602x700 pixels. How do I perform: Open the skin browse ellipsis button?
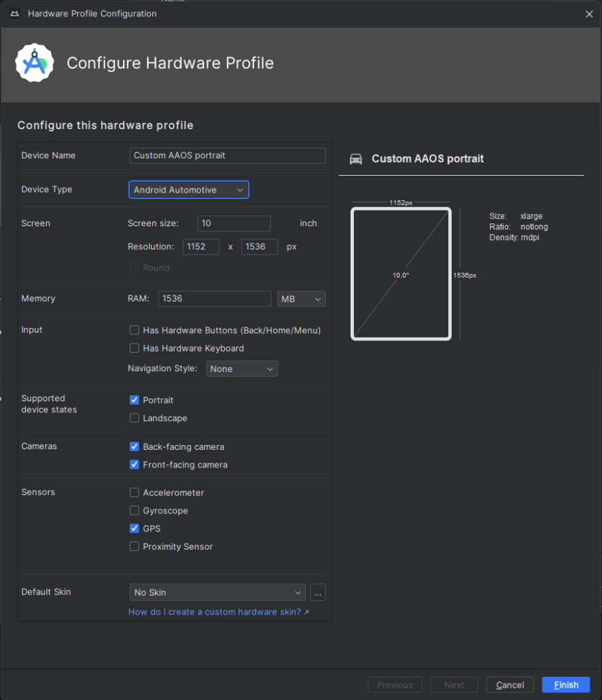[317, 593]
